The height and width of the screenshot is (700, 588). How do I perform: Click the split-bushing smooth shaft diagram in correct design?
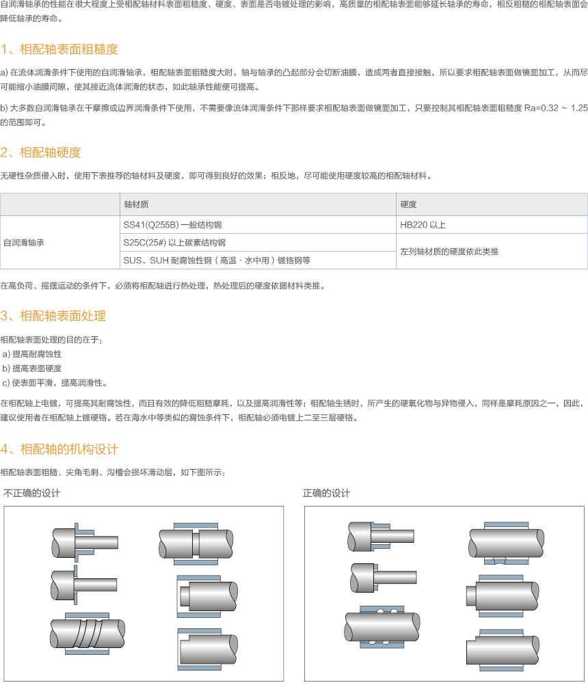pos(507,543)
